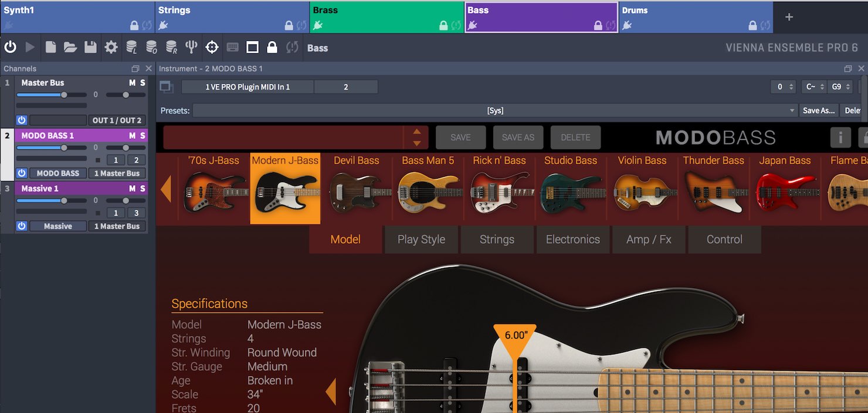Mute the Master Bus channel
The height and width of the screenshot is (413, 868).
(132, 83)
